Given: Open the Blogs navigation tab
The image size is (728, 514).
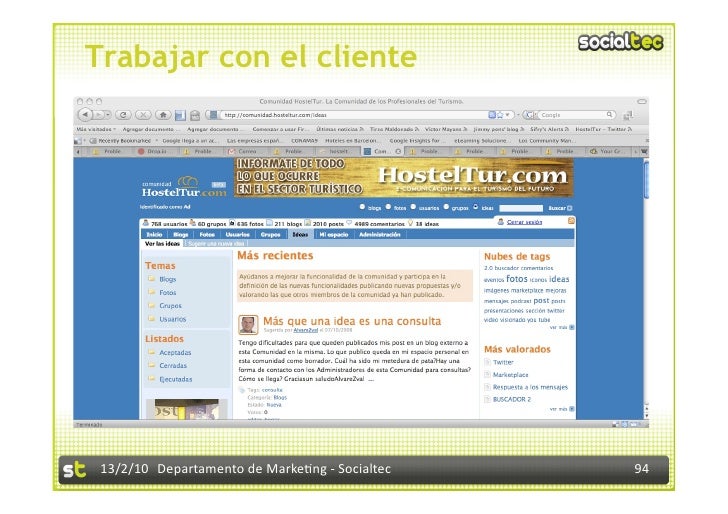Looking at the screenshot, I should [x=181, y=234].
